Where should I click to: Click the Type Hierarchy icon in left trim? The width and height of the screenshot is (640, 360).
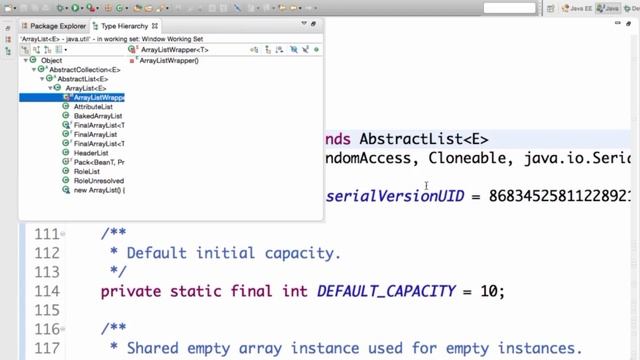[x=8, y=51]
